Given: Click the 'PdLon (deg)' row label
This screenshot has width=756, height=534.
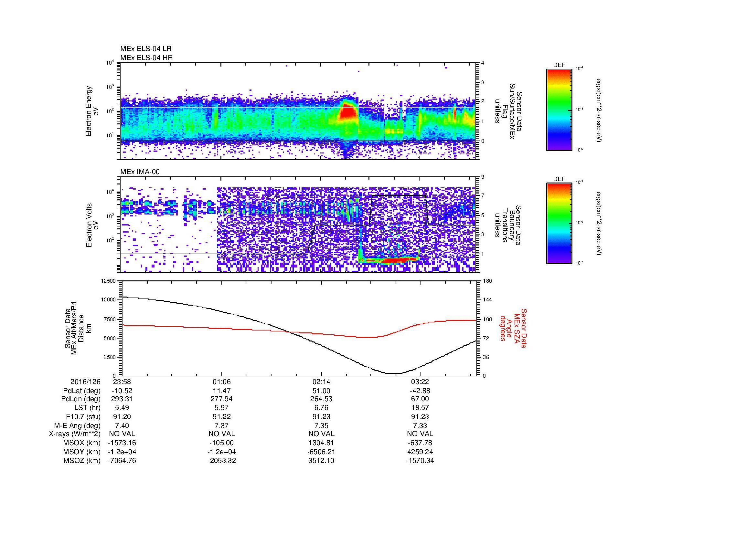Looking at the screenshot, I should pos(81,399).
